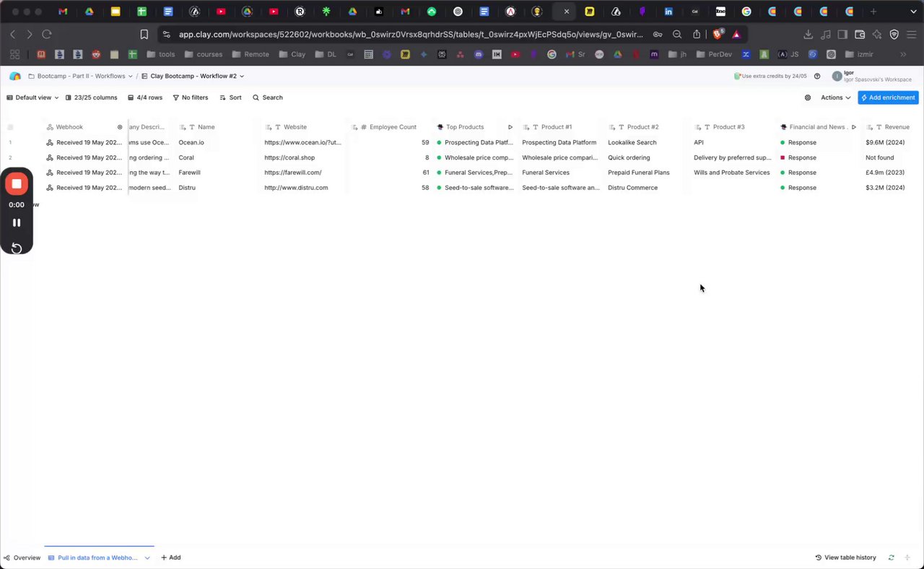The height and width of the screenshot is (569, 924).
Task: Click the https://coral.shop website cell
Action: tap(304, 157)
